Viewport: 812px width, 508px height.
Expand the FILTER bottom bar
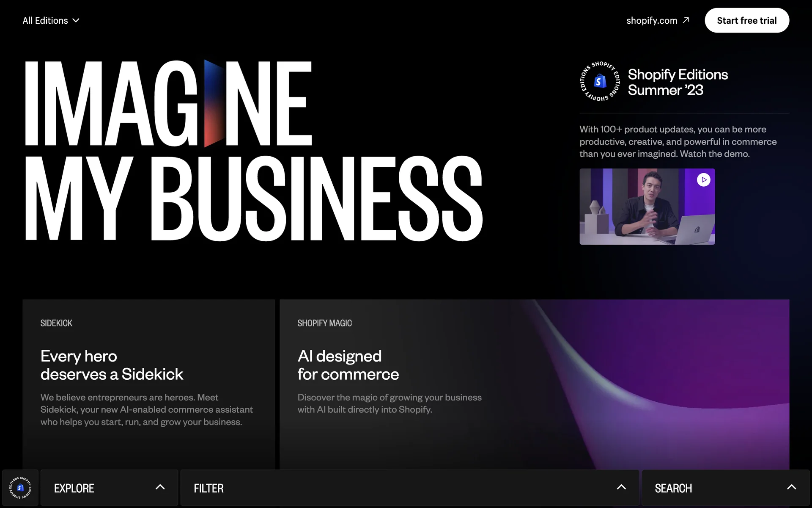coord(208,488)
